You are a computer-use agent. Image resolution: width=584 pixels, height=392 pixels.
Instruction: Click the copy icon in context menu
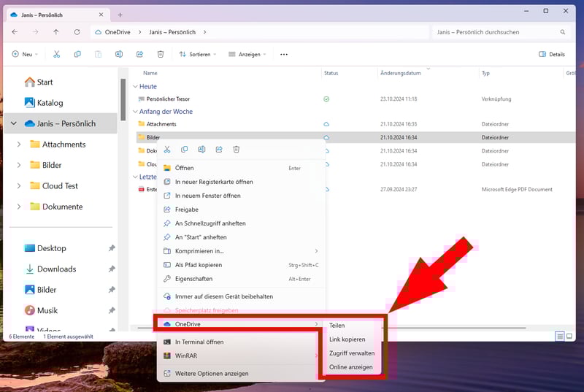coord(185,150)
